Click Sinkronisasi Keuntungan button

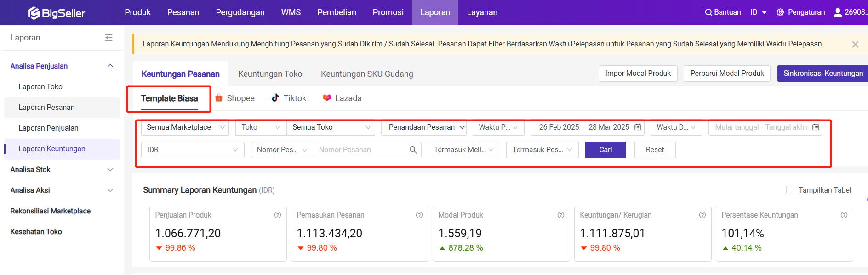coord(822,74)
